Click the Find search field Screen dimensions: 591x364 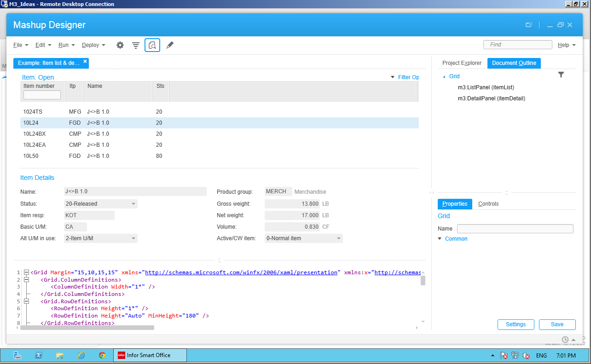[517, 45]
